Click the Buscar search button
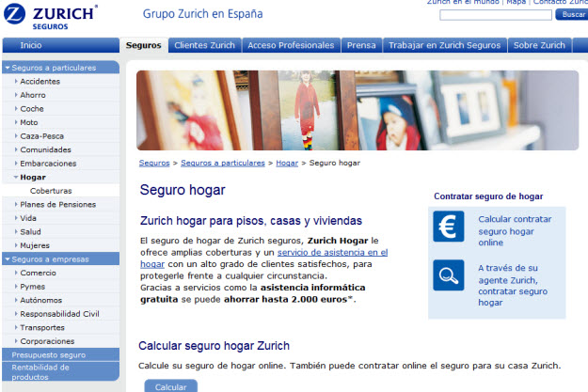The height and width of the screenshot is (392, 588). (572, 15)
